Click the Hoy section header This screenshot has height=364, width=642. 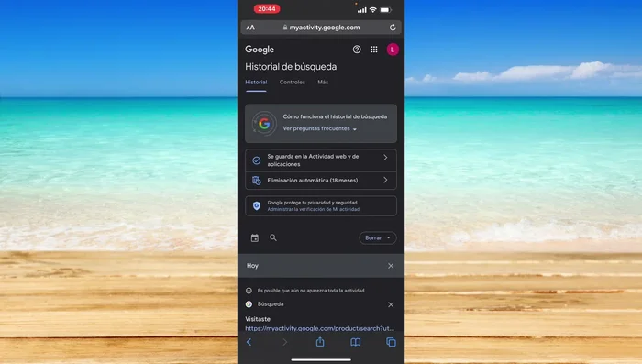(321, 266)
